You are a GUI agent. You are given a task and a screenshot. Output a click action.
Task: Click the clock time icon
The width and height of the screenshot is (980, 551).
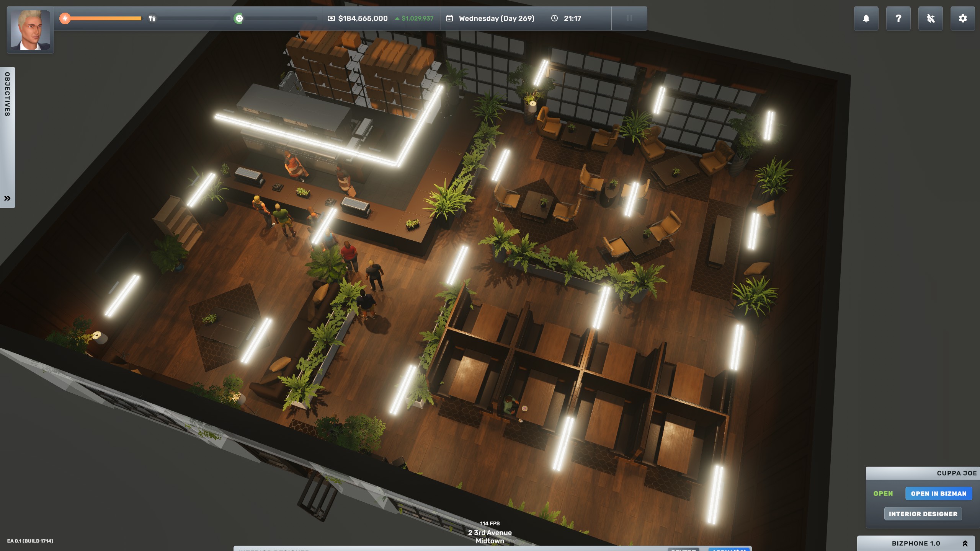pyautogui.click(x=554, y=18)
